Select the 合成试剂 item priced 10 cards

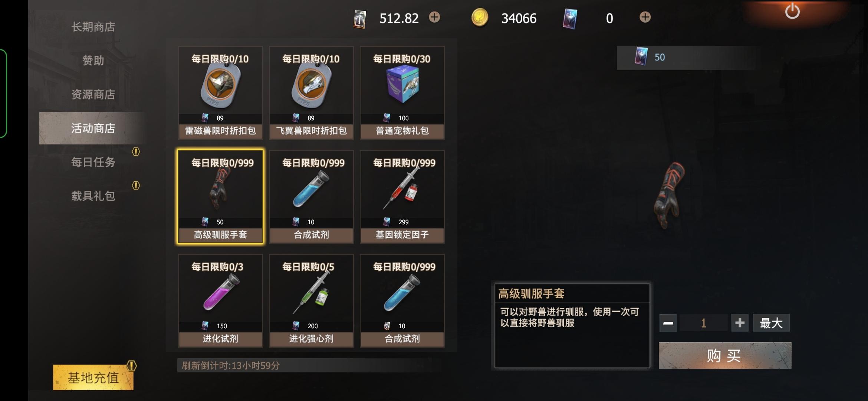(311, 197)
